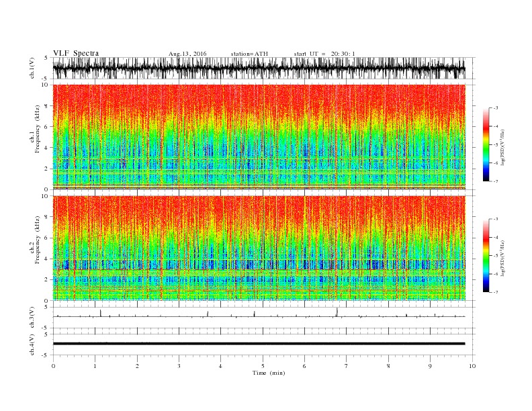Viewport: 532px width, 411px height.
Task: Click the "2" tick on Time axis
Action: tap(137, 366)
